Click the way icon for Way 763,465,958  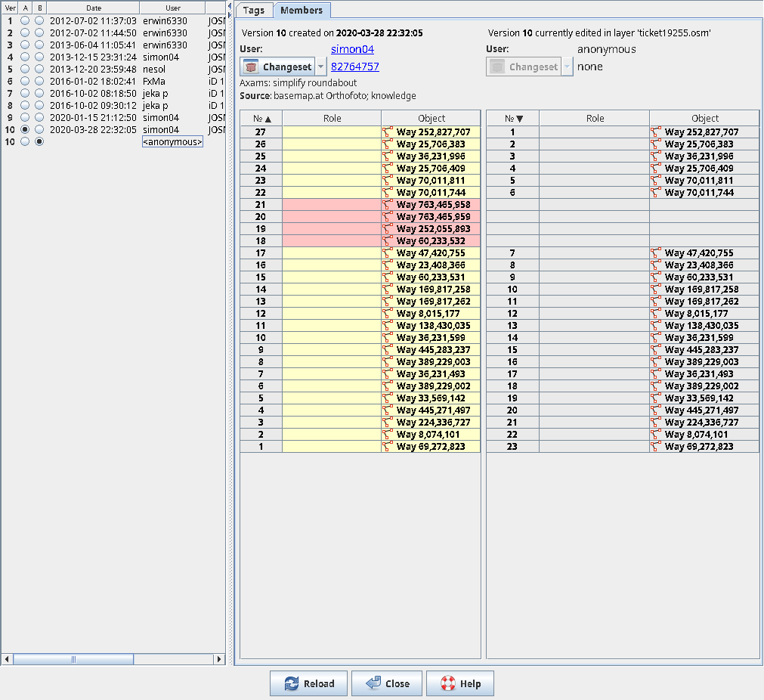(388, 205)
